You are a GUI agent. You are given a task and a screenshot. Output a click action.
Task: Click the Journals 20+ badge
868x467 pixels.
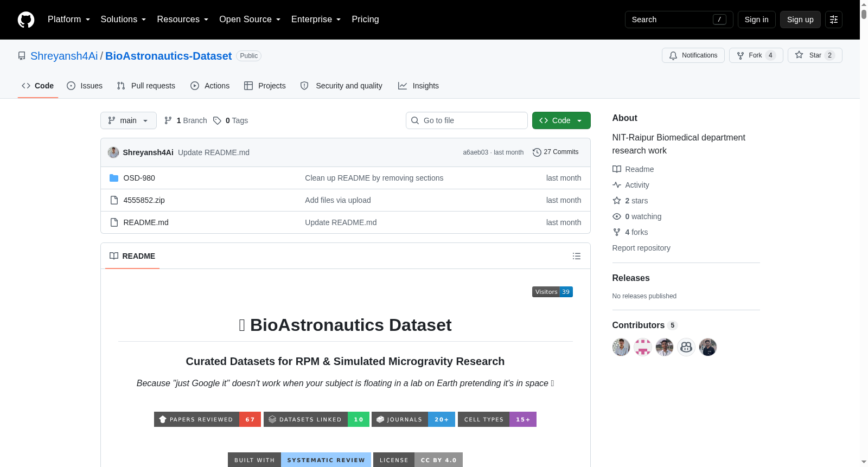tap(413, 419)
